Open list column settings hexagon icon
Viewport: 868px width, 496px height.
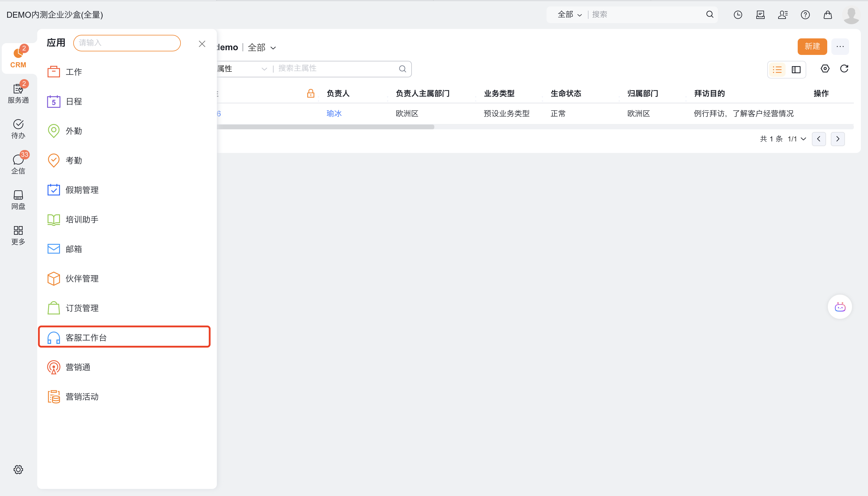(825, 69)
